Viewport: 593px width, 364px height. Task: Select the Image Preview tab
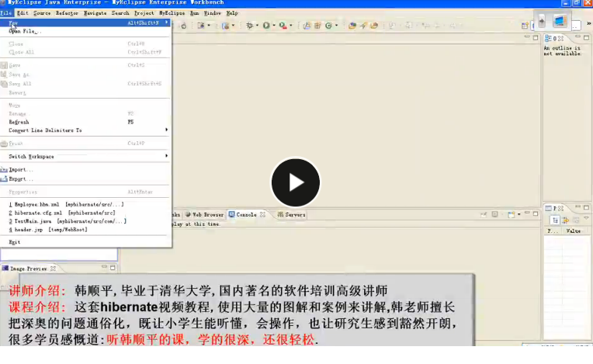tap(29, 269)
